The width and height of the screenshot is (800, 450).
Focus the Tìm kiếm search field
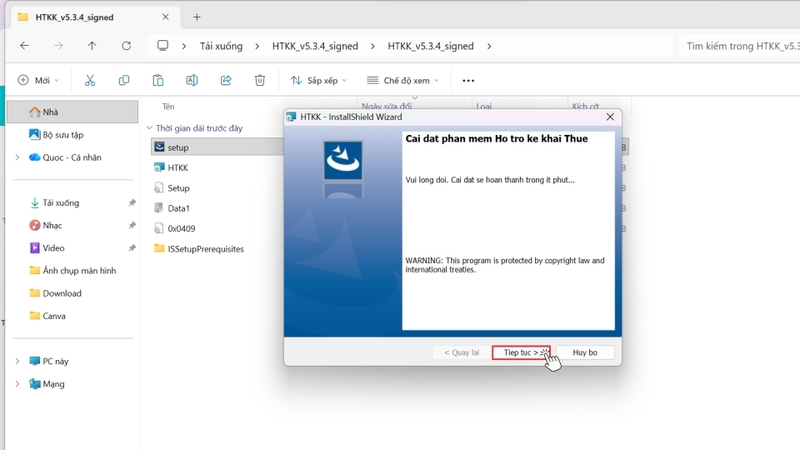740,46
